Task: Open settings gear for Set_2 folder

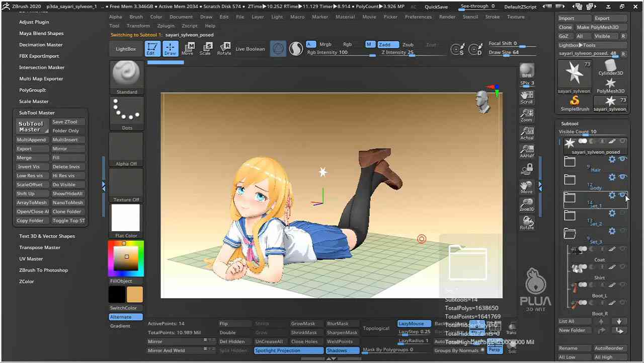Action: [612, 213]
